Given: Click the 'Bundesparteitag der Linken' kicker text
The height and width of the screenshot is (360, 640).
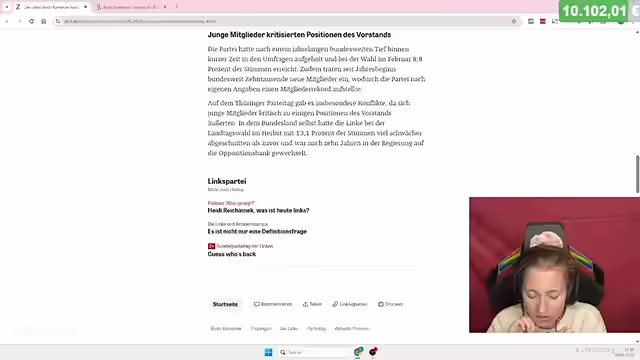Looking at the screenshot, I should tap(244, 246).
